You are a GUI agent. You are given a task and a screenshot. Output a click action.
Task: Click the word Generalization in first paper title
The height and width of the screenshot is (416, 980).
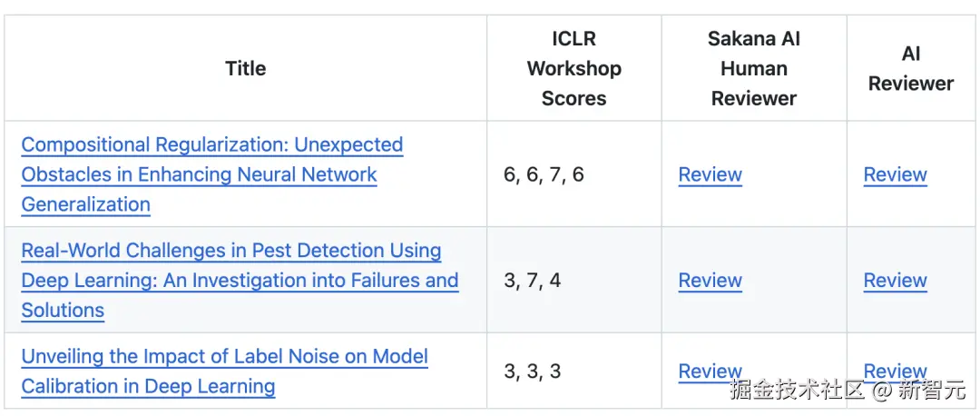[85, 205]
